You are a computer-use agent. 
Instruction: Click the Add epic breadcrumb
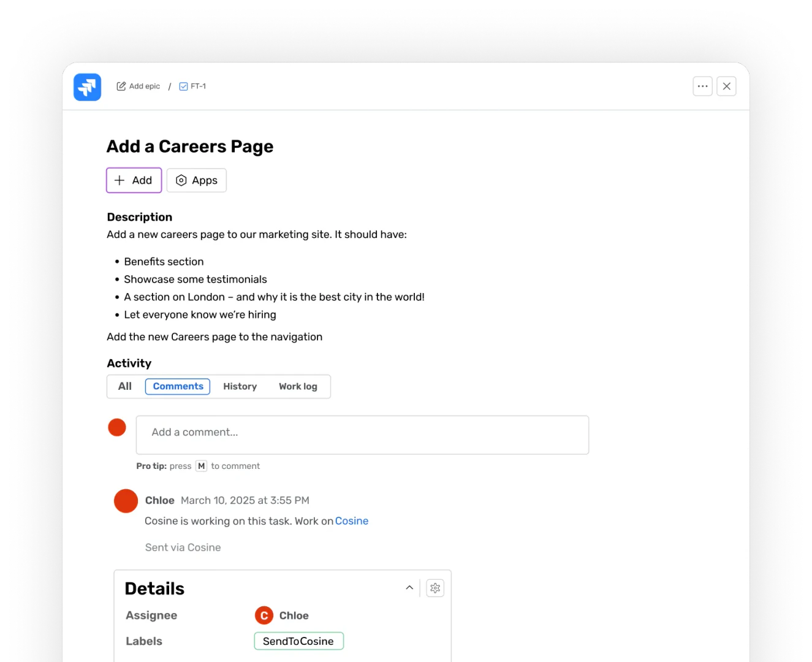tap(143, 86)
